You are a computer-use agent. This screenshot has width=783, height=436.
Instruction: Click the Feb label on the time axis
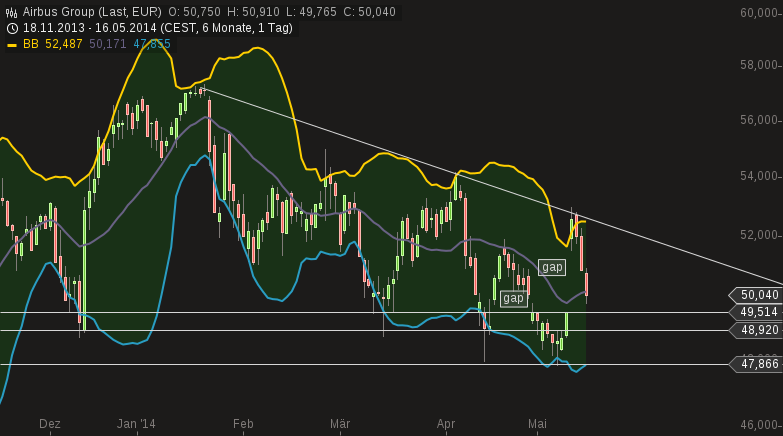tap(243, 424)
